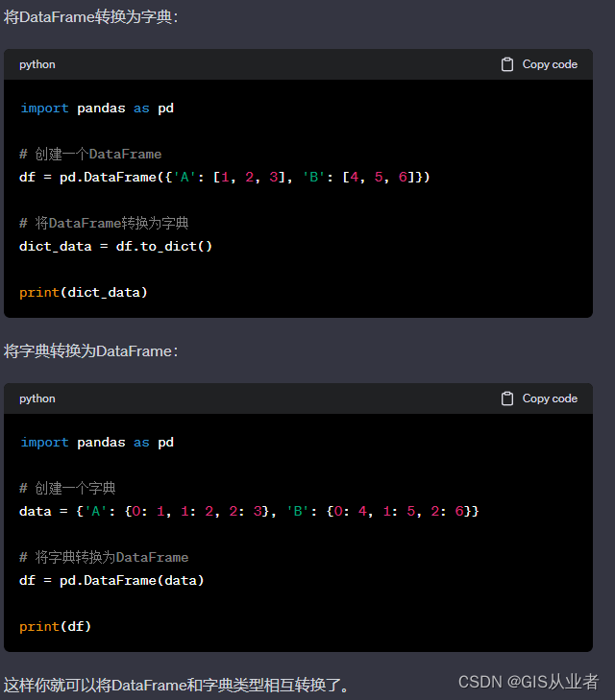The height and width of the screenshot is (700, 615).
Task: Click closing sentence '这样你就可以将DataFrame和字典类型相互转换了。'
Action: (x=177, y=685)
